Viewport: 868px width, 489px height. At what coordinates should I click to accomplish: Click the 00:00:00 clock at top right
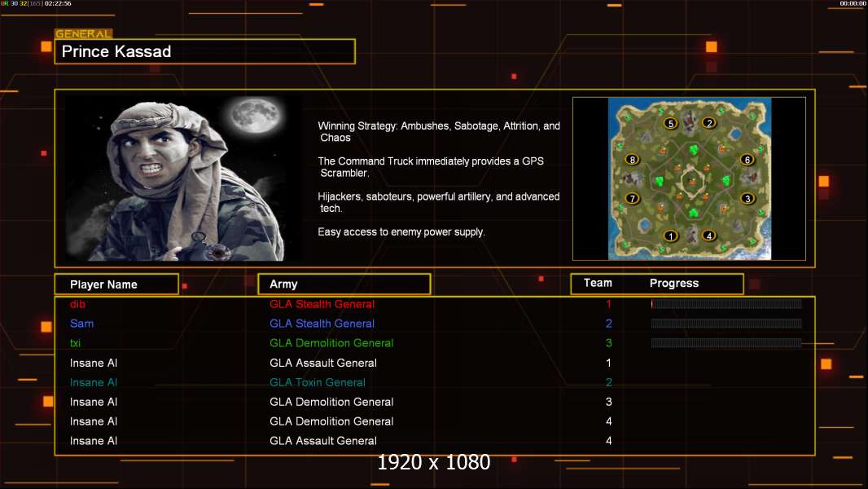tap(853, 3)
